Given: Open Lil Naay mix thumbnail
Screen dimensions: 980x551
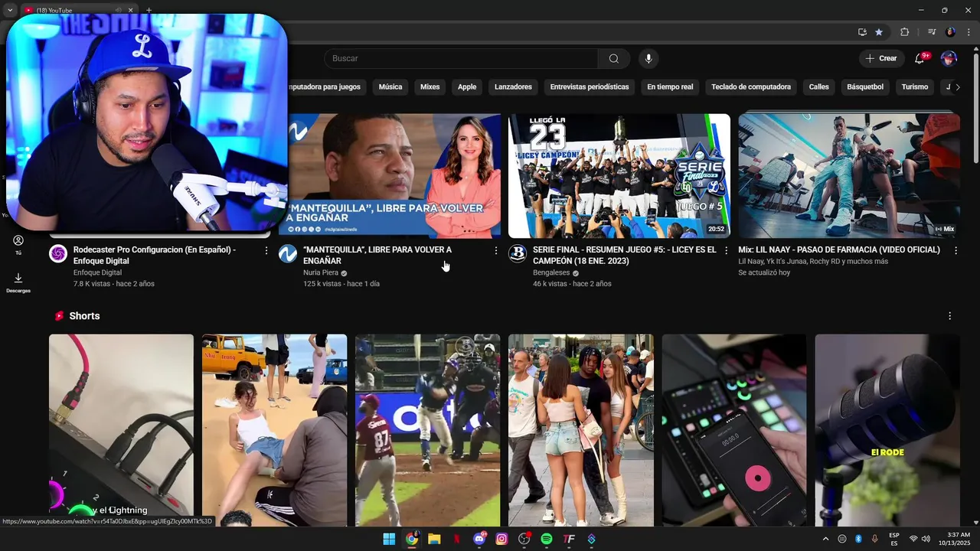Looking at the screenshot, I should tap(849, 176).
